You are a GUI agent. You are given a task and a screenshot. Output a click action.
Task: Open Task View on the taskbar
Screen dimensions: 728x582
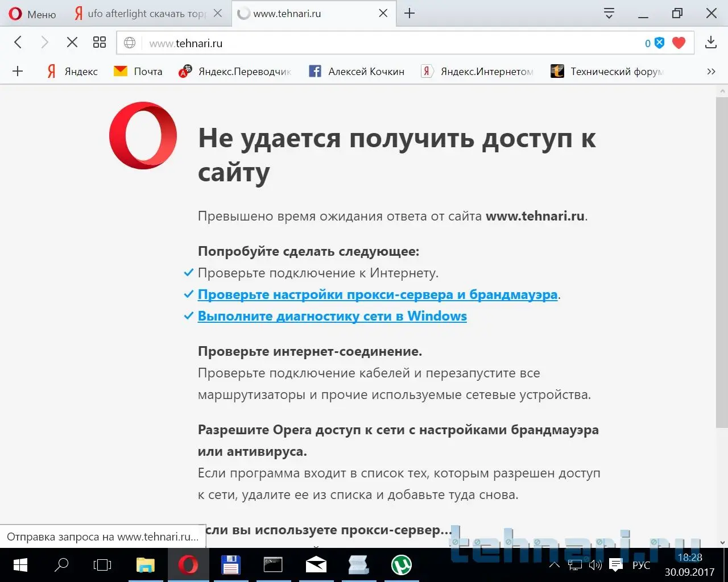point(102,565)
